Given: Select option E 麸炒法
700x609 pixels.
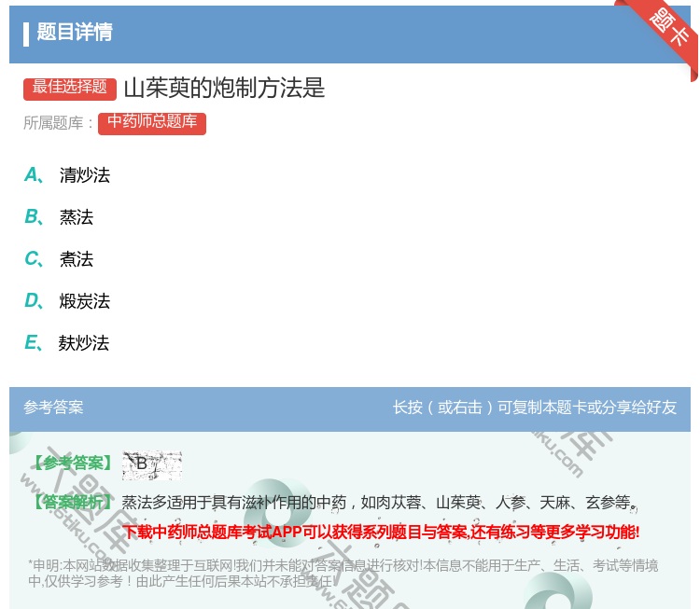Looking at the screenshot, I should (66, 342).
